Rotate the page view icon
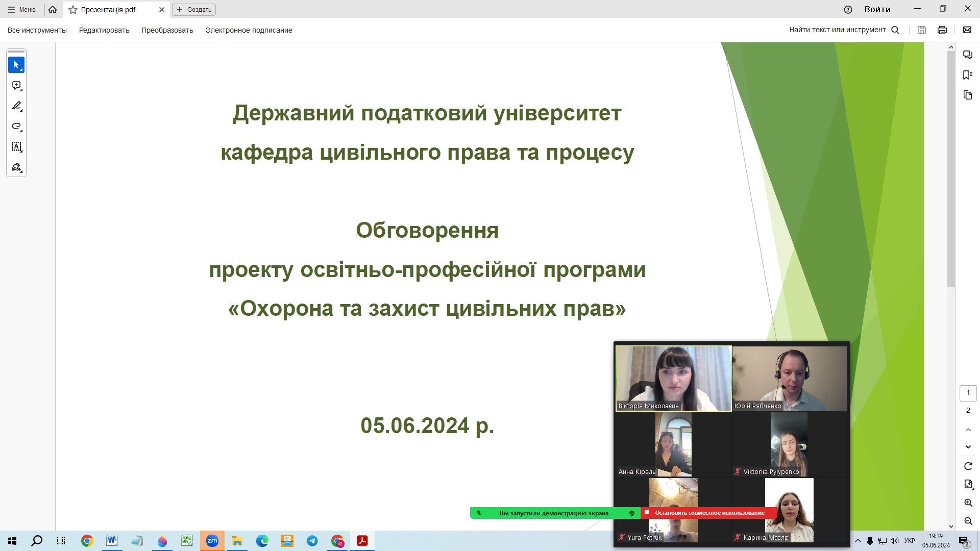This screenshot has height=551, width=980. point(968,466)
